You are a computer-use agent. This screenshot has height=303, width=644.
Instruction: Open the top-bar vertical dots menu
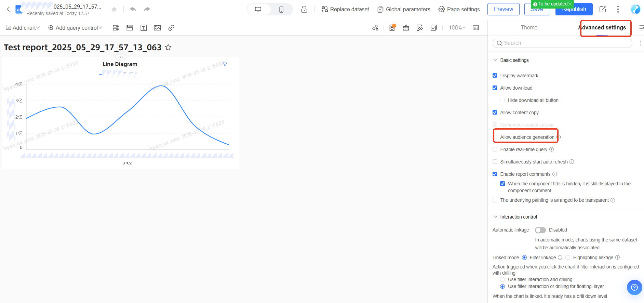tap(618, 9)
